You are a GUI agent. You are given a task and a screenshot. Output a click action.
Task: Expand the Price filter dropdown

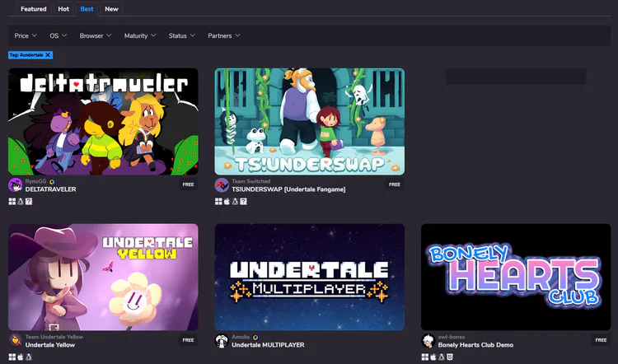tap(26, 35)
